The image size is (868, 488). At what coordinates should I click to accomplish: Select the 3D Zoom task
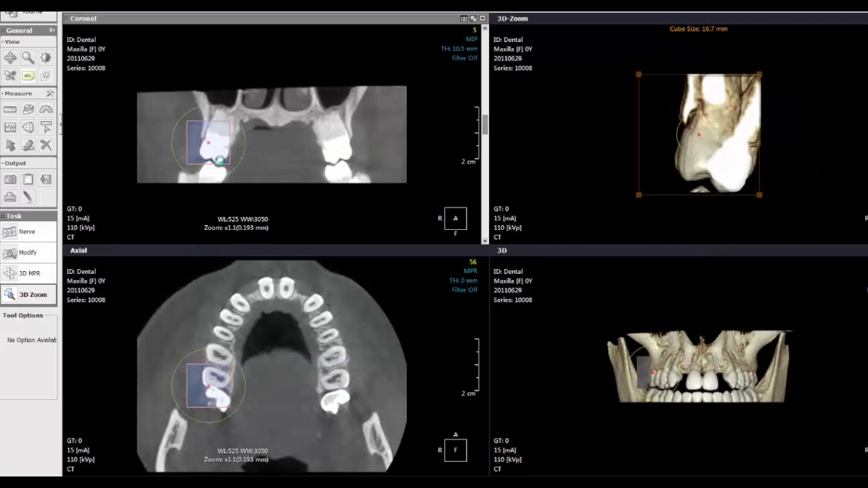coord(28,295)
